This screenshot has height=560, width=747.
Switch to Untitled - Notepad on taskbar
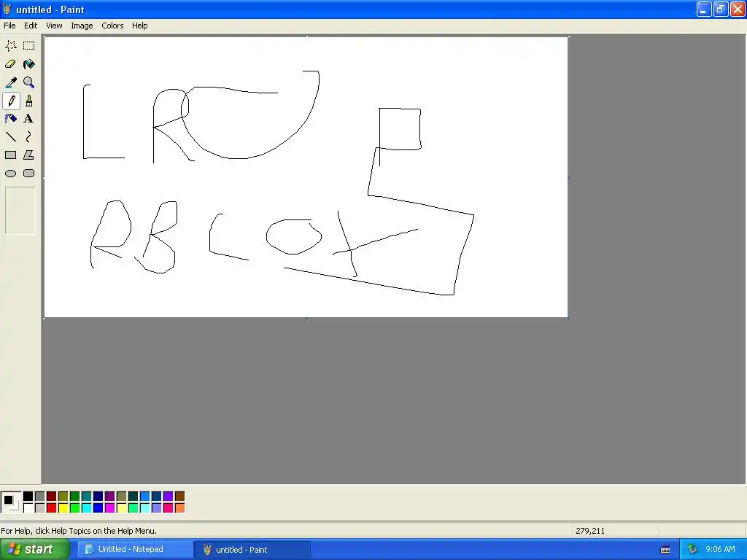point(135,550)
